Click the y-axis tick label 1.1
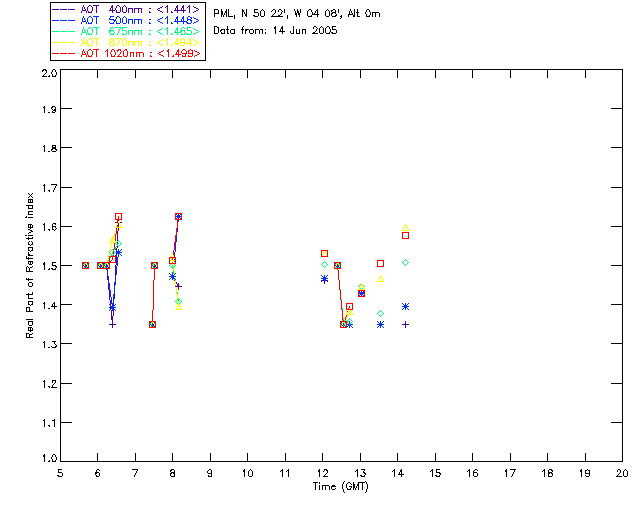 point(49,423)
